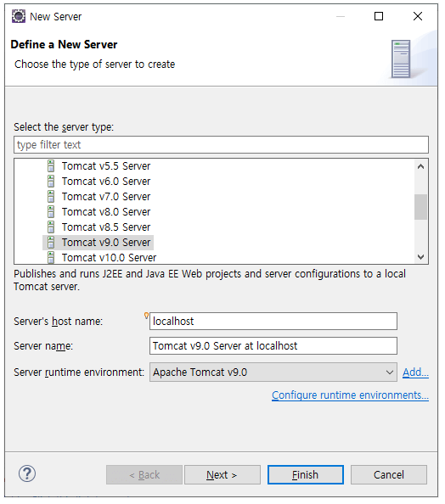Select Tomcat v10.0 Server row
This screenshot has width=445, height=504.
101,257
